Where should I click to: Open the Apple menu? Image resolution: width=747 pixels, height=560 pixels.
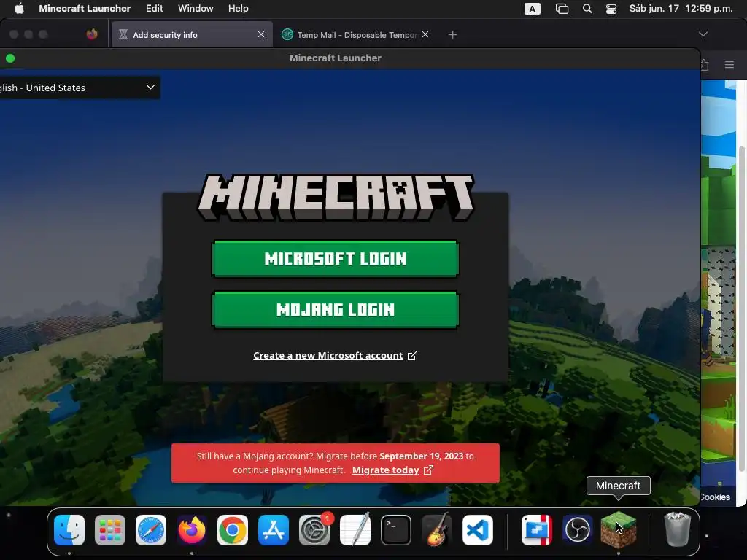[x=19, y=9]
